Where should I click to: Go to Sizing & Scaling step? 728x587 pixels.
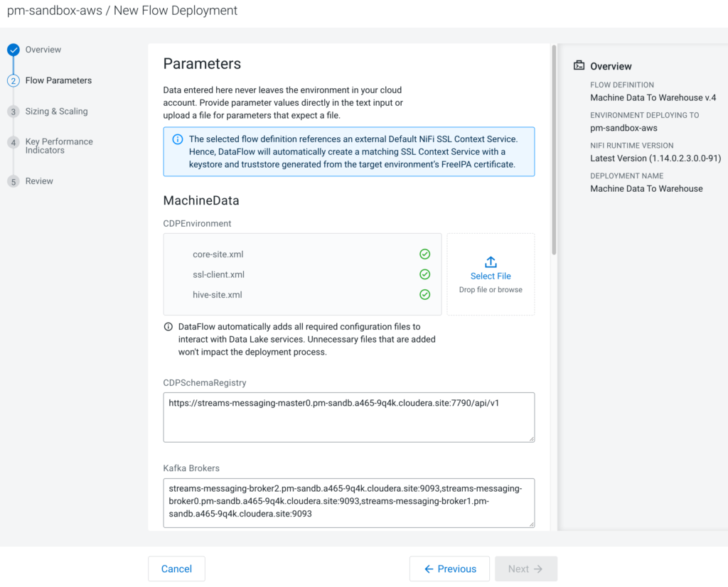(x=56, y=112)
